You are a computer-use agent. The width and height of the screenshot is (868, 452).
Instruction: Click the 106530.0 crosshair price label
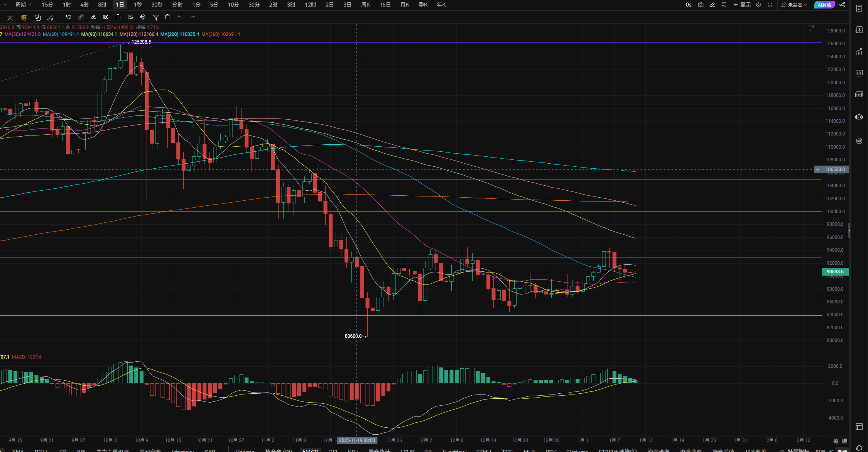point(835,169)
